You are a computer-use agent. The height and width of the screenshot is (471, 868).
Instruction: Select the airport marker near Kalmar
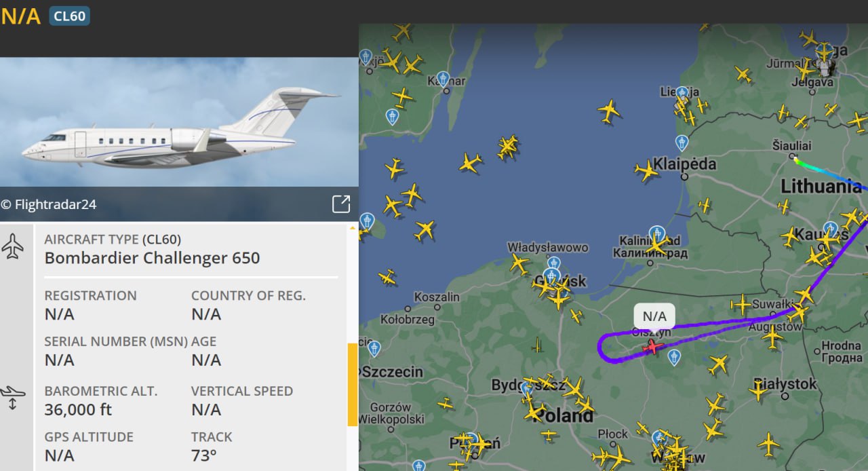click(x=443, y=79)
